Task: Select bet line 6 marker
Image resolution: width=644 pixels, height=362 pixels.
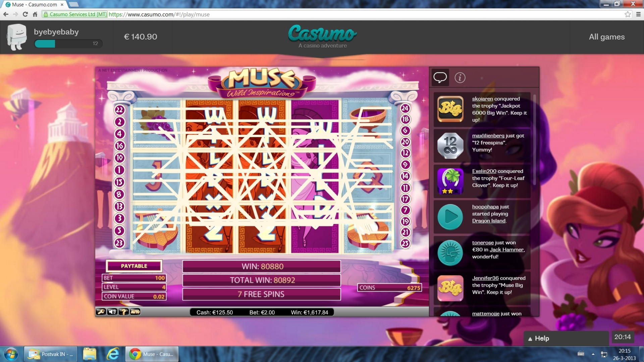Action: [x=405, y=131]
